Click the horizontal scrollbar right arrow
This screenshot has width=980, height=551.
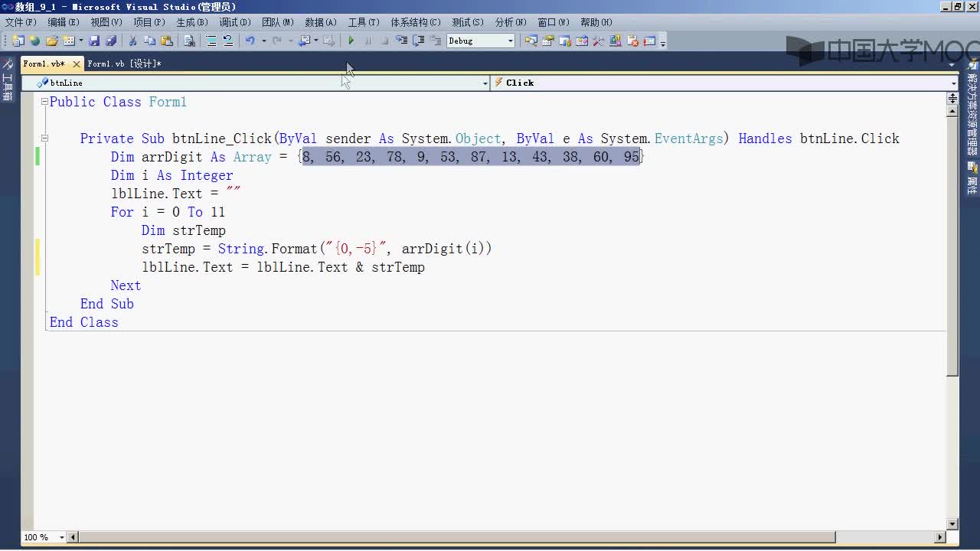tap(941, 537)
